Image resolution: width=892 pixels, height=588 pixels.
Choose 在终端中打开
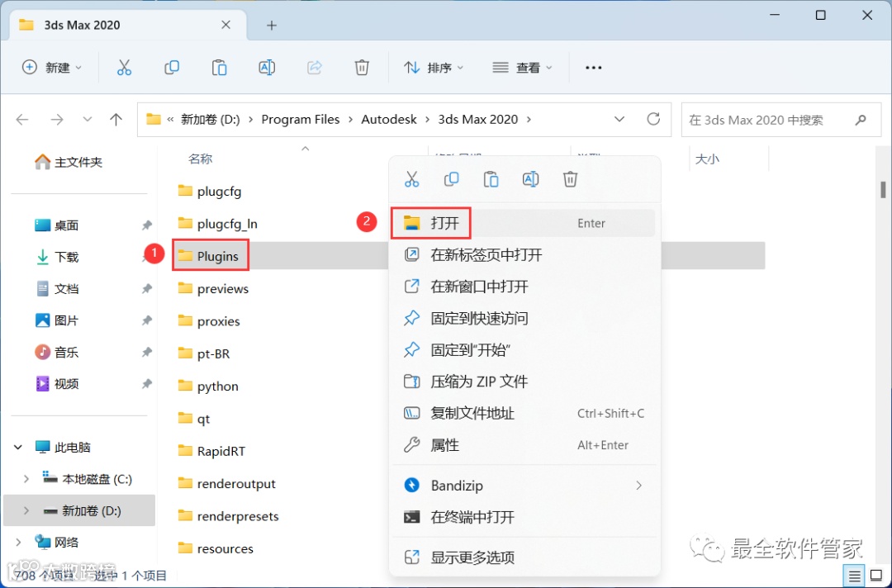[524, 517]
